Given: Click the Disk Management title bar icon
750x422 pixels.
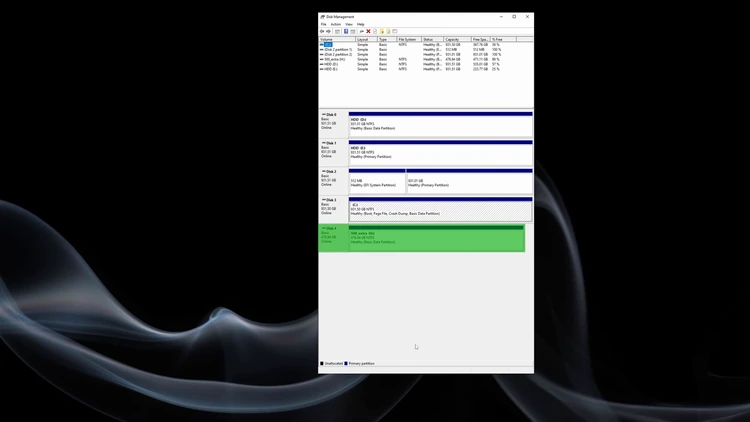Looking at the screenshot, I should (x=322, y=17).
